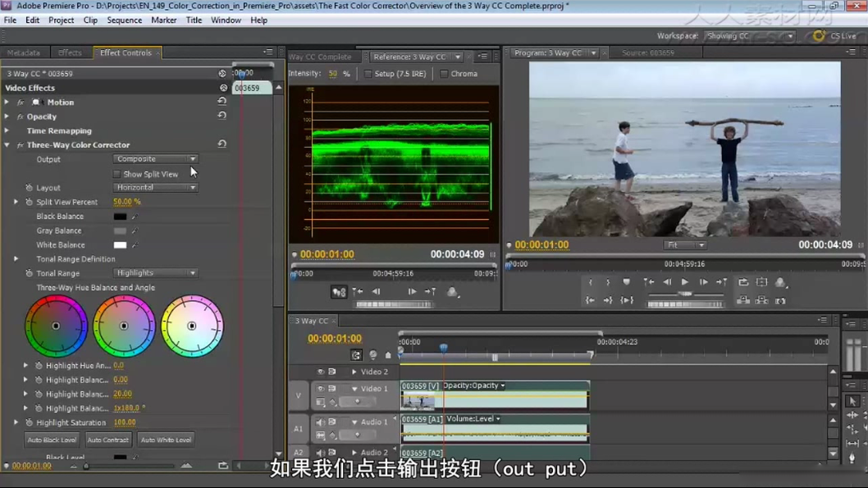Select the Selection tool in the Tools panel

point(852,401)
